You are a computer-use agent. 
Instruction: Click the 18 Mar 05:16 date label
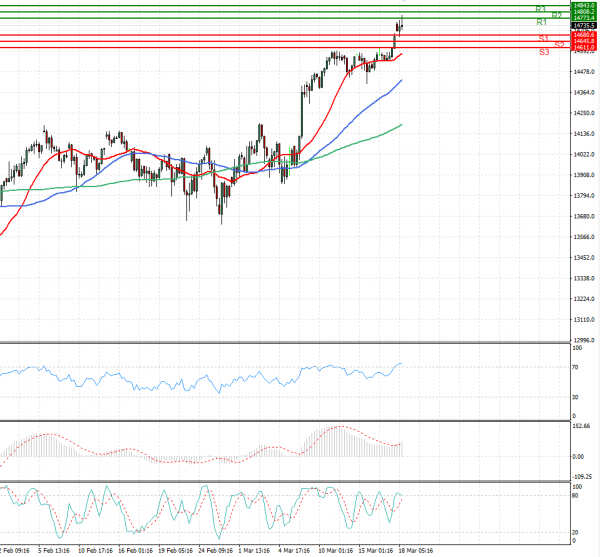point(416,550)
